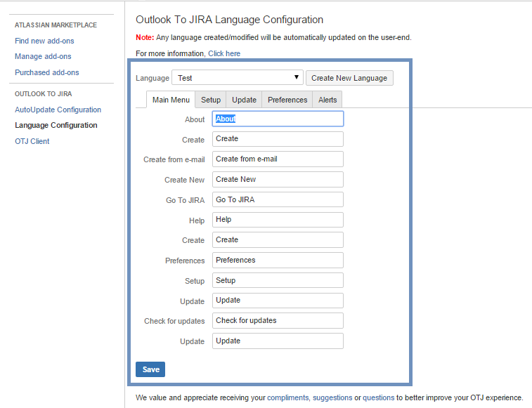532x408 pixels.
Task: Click the suggestions link
Action: click(x=332, y=397)
